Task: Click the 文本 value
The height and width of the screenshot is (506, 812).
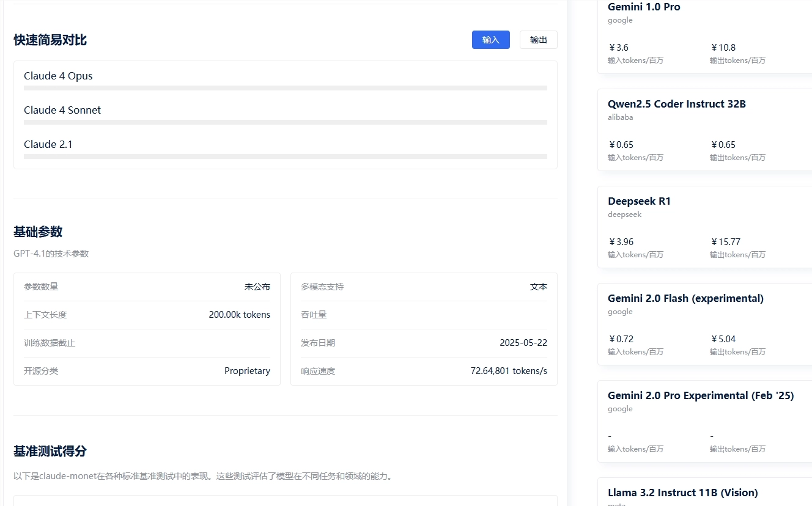Action: coord(539,287)
